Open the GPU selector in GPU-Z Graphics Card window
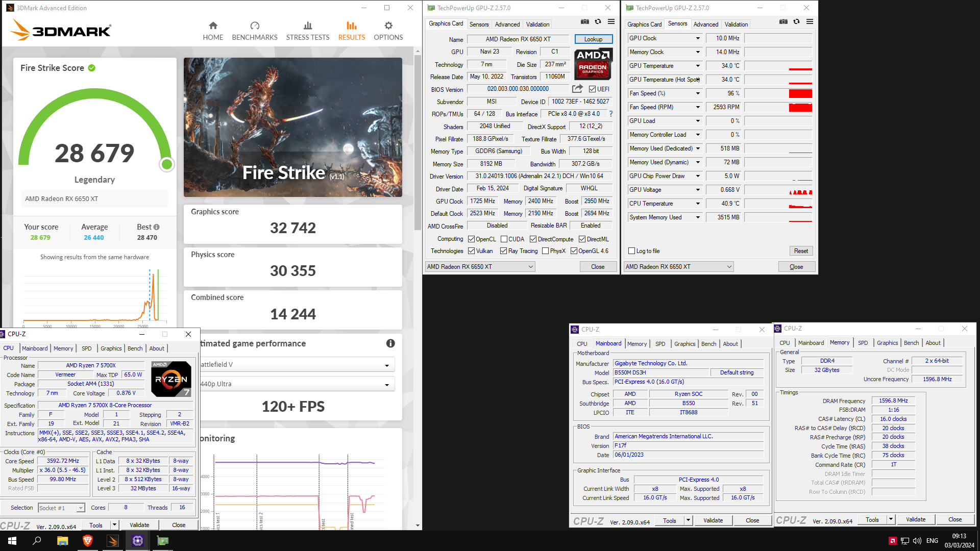Screen dimensions: 980x551 pos(480,267)
